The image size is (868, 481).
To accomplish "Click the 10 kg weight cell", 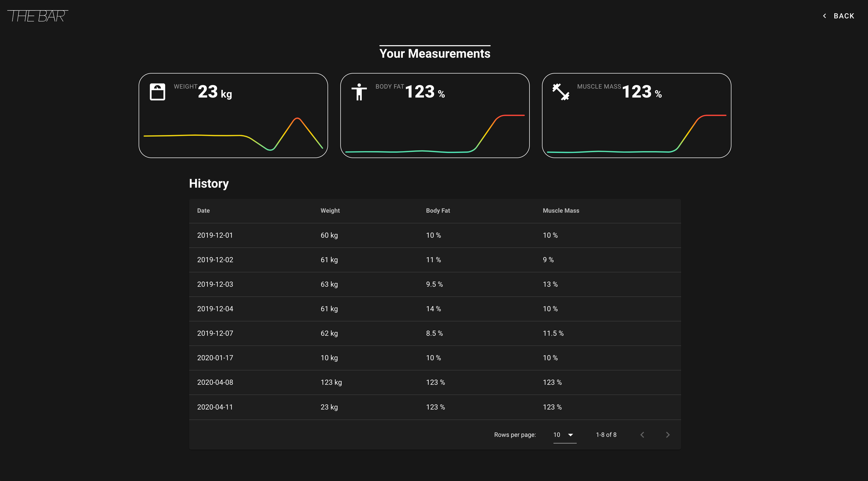I will pyautogui.click(x=329, y=358).
